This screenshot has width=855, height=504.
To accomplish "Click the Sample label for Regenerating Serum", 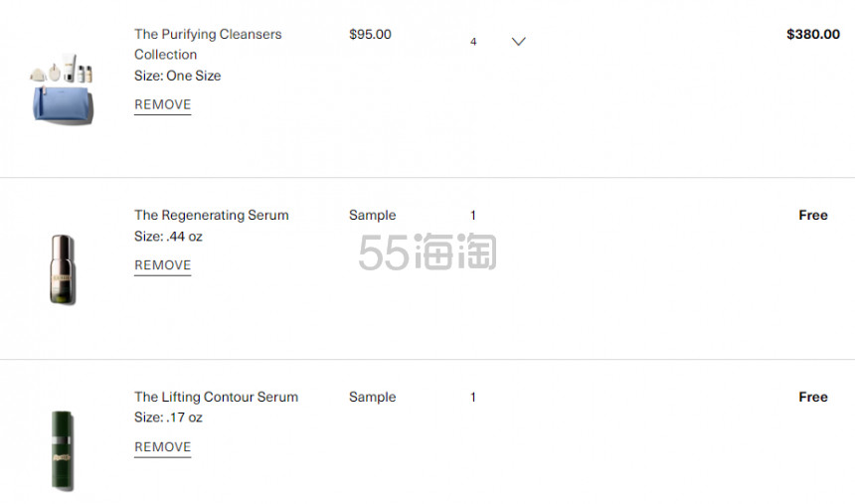I will [x=372, y=215].
